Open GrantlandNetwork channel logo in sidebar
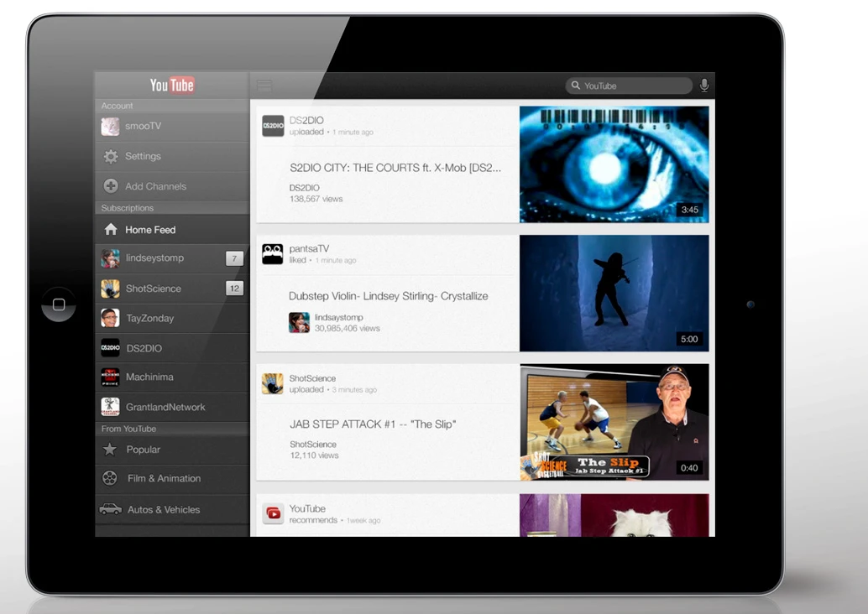The width and height of the screenshot is (868, 614). 110,407
